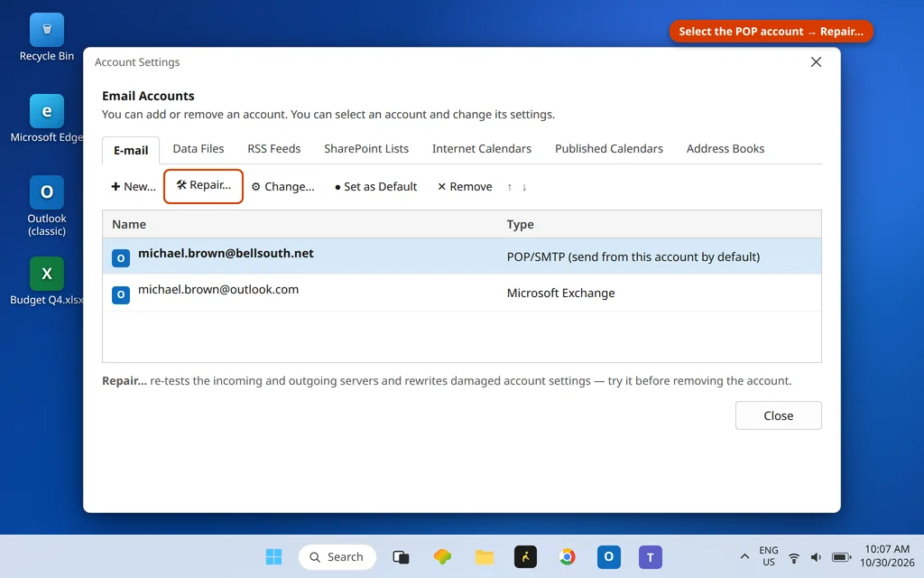This screenshot has width=924, height=578.
Task: Click the Type column header
Action: click(x=520, y=224)
